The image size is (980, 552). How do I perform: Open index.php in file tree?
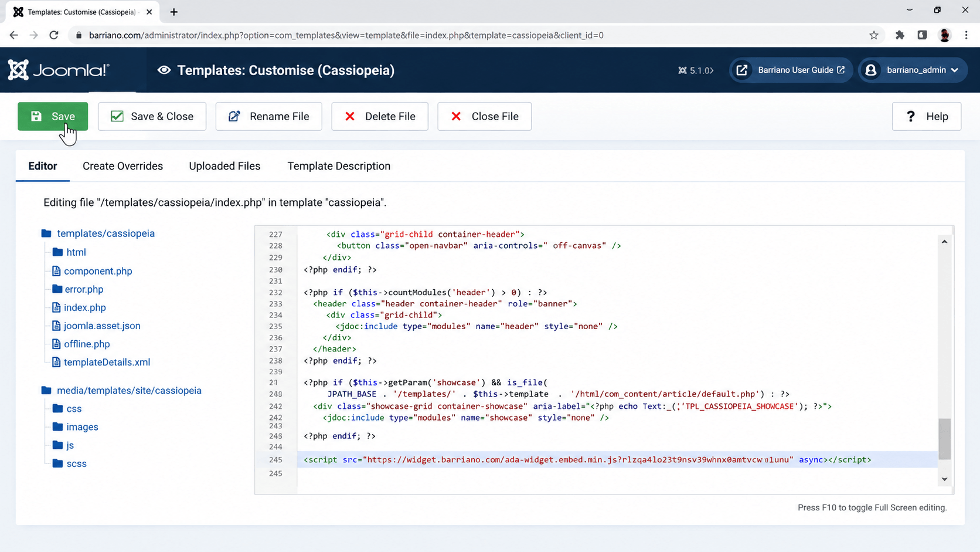[x=85, y=307]
